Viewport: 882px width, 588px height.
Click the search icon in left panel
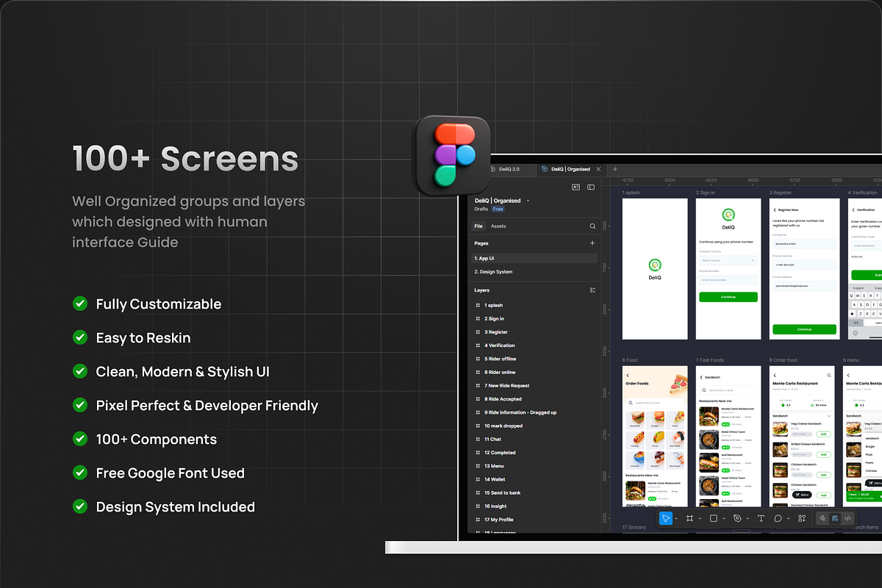tap(593, 226)
